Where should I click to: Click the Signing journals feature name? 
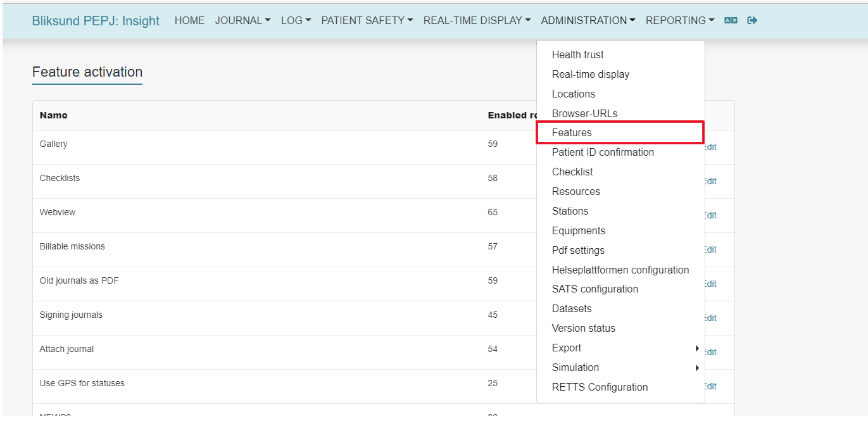coord(71,315)
